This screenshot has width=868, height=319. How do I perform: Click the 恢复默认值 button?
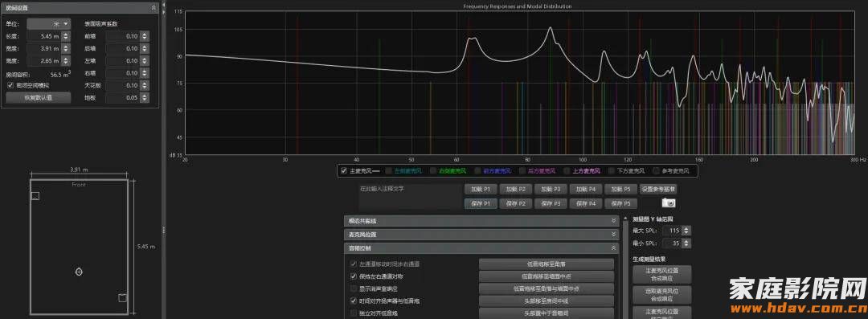pos(39,97)
